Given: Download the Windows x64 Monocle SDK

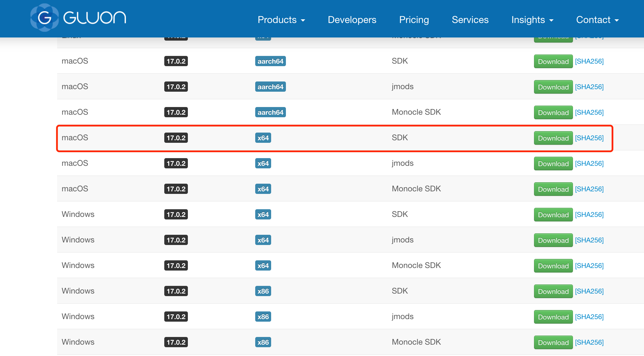Looking at the screenshot, I should pyautogui.click(x=553, y=266).
